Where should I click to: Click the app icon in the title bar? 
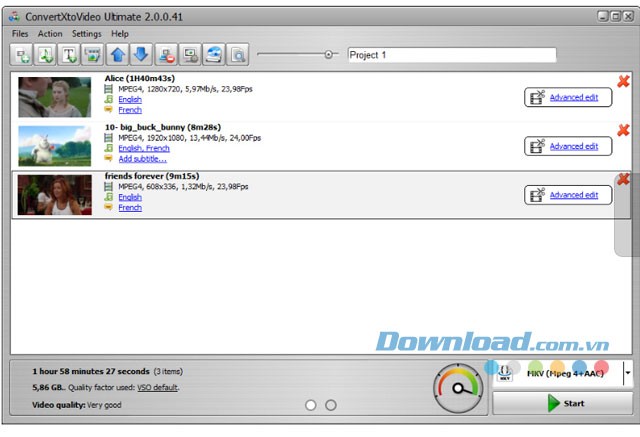pos(14,17)
